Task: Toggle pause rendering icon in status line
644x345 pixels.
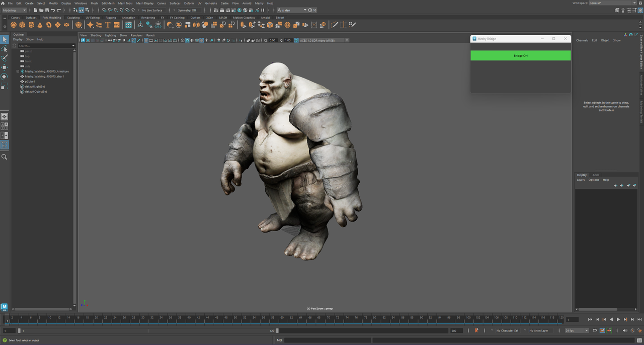Action: [x=263, y=10]
